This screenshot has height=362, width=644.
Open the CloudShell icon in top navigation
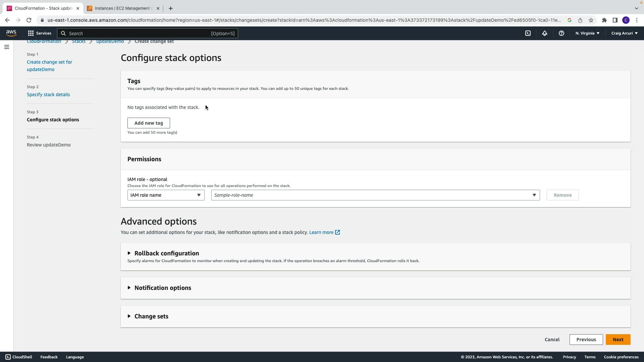[x=528, y=33]
